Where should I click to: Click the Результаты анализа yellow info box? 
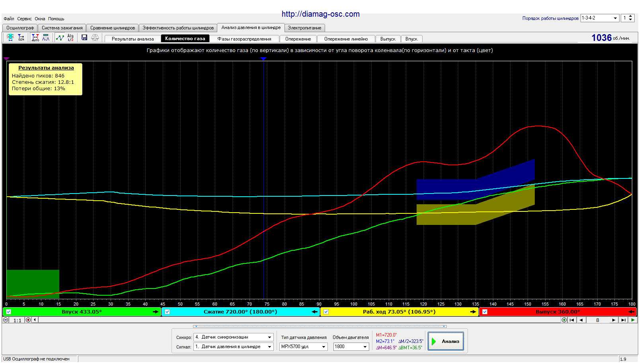[46, 79]
